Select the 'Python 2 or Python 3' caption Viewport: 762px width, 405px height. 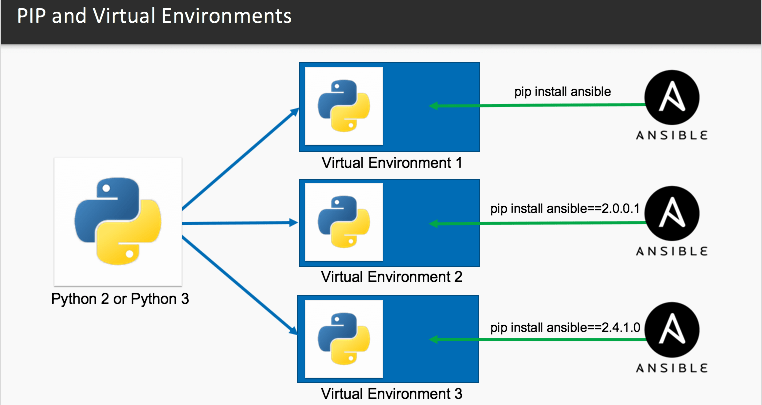tap(120, 299)
